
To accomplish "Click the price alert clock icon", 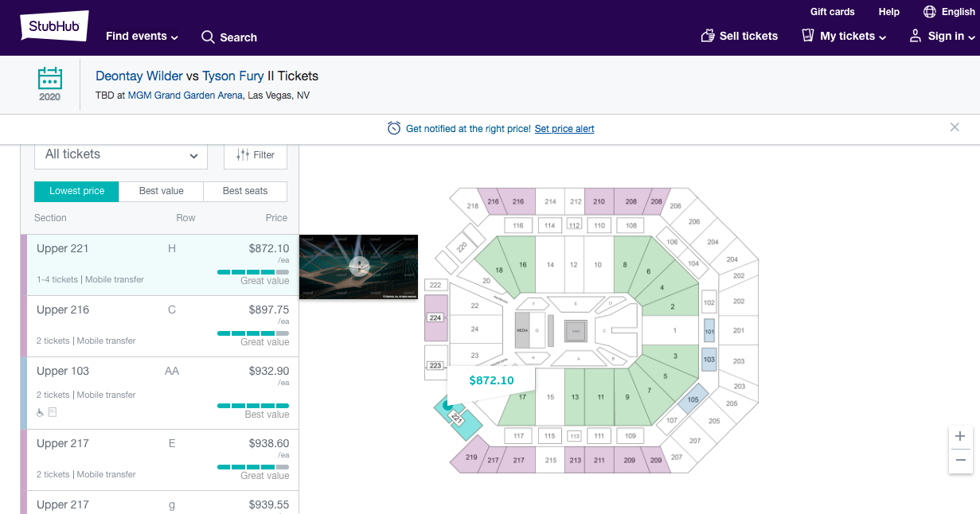I will click(394, 128).
